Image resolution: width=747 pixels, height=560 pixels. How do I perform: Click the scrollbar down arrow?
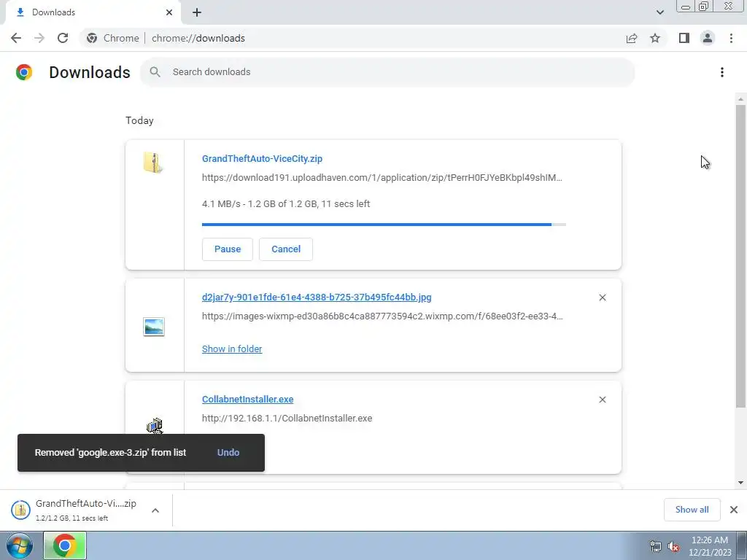pos(740,483)
